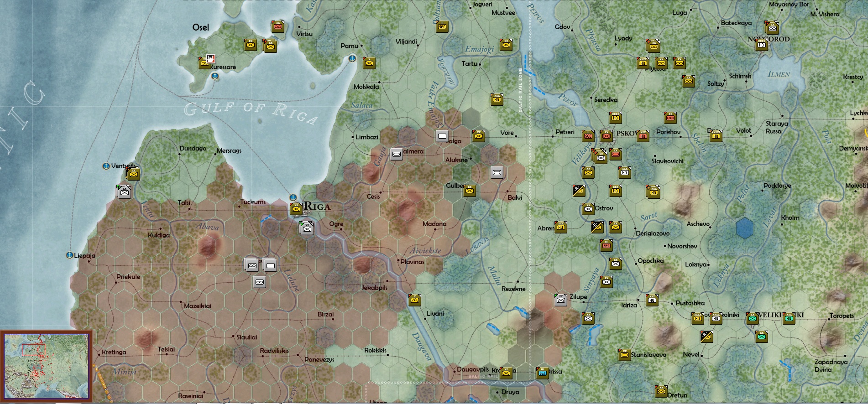Select the yellow infantry stack at Ventspils
This screenshot has width=868, height=404.
[133, 173]
